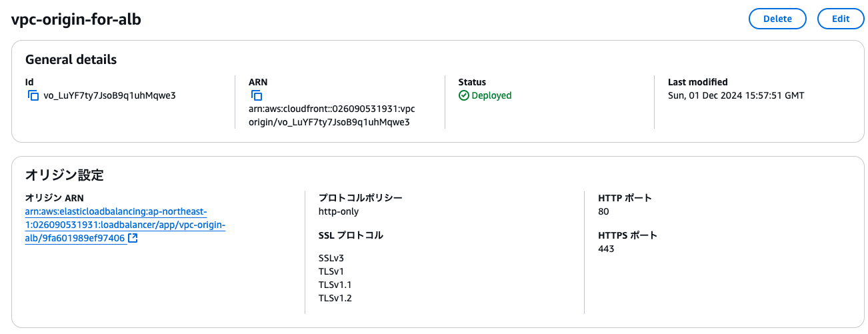Click the オリジン設定 section heading
The image size is (868, 334).
point(64,175)
